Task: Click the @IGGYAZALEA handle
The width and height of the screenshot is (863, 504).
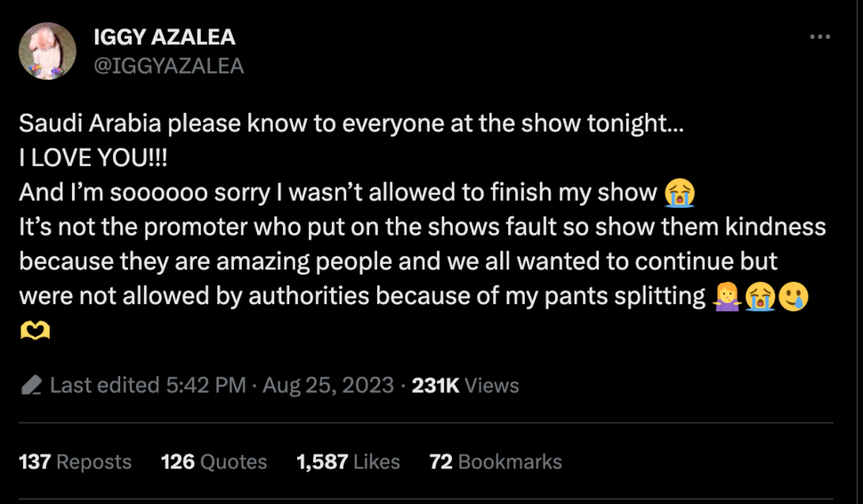Action: click(168, 66)
